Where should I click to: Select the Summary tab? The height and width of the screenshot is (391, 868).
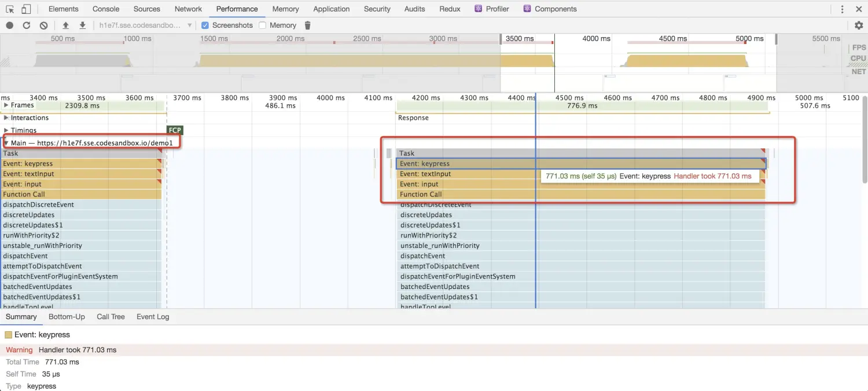point(21,317)
